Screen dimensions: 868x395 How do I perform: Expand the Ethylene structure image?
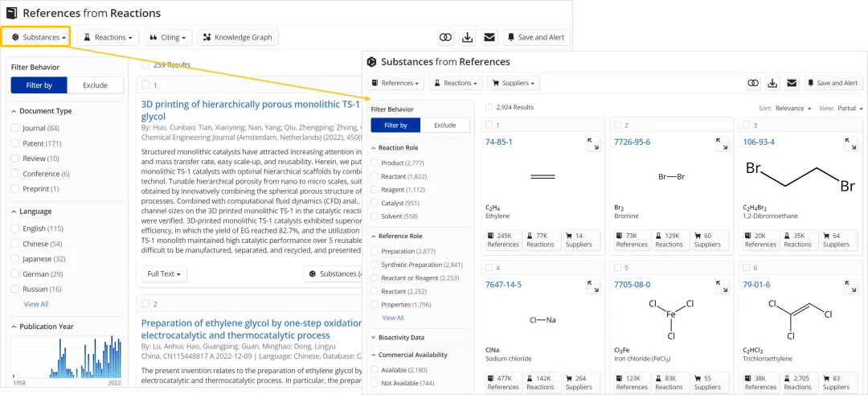click(593, 143)
